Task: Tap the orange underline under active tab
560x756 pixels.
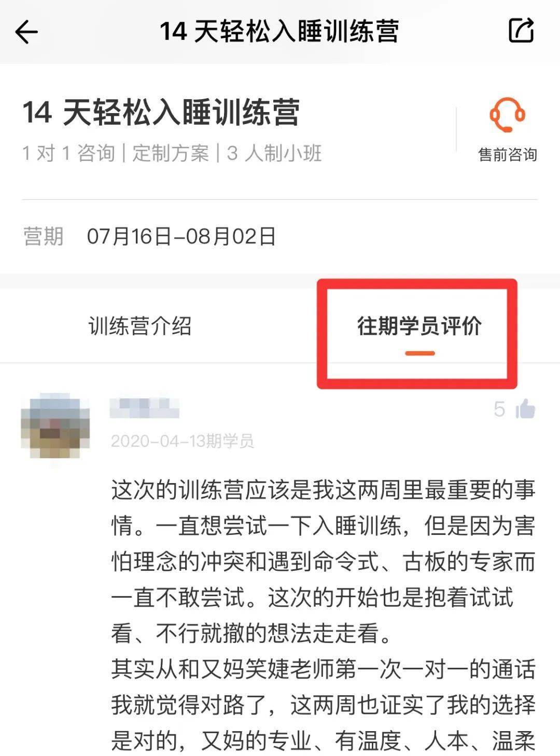Action: [x=420, y=353]
